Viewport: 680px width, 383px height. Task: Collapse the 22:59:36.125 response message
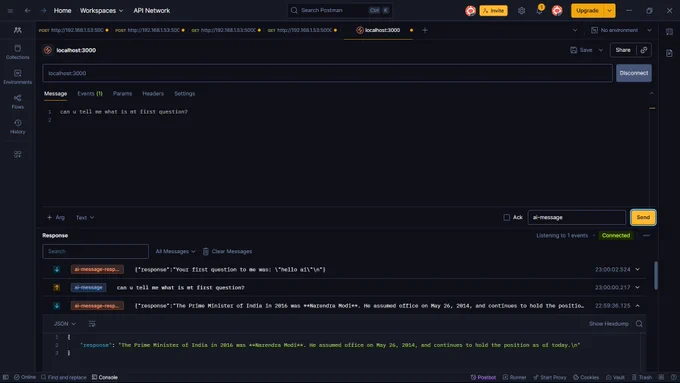638,306
